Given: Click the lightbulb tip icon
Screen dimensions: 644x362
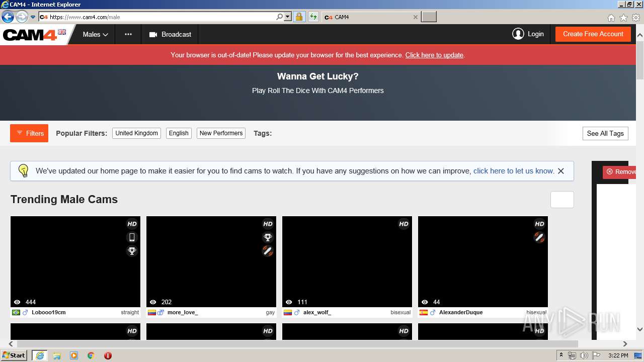Looking at the screenshot, I should point(24,171).
